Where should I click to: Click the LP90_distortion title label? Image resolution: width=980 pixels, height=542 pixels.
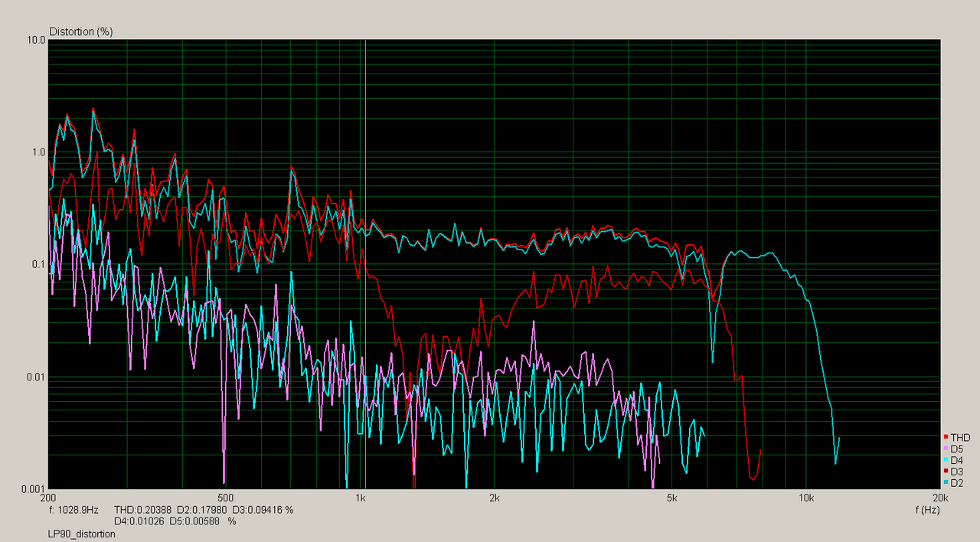tap(82, 534)
